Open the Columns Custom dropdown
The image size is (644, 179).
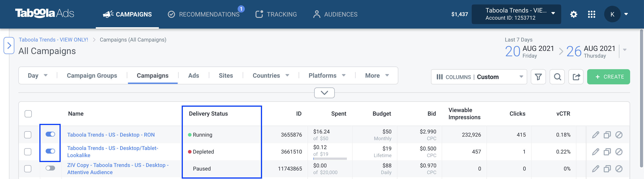[479, 77]
